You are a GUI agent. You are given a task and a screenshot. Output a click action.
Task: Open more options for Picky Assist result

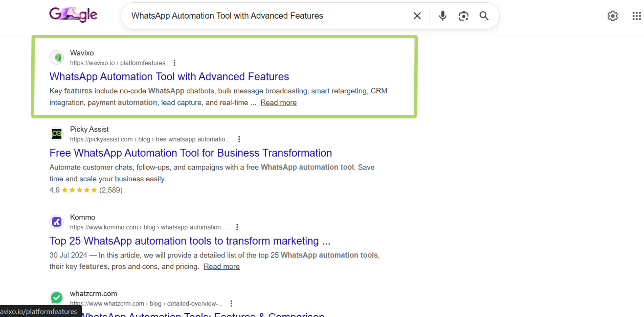pyautogui.click(x=239, y=139)
